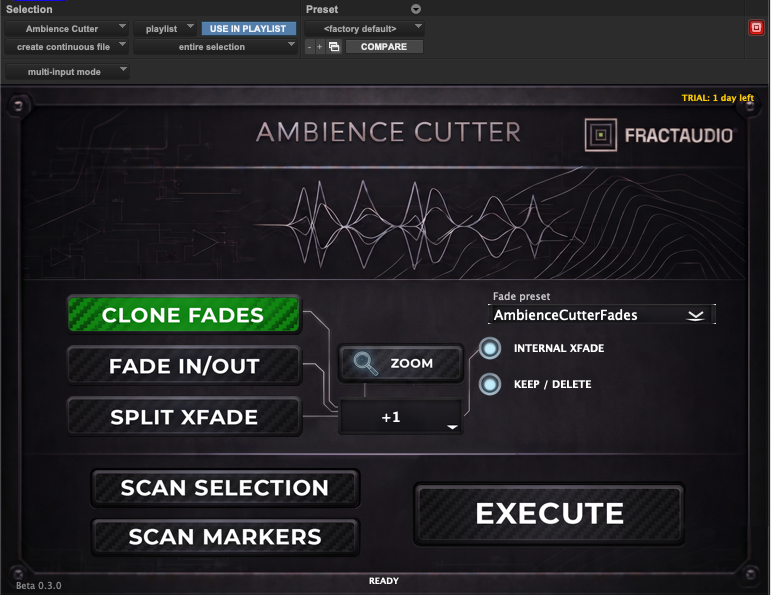Click SCAN SELECTION button
The height and width of the screenshot is (595, 771).
point(225,488)
